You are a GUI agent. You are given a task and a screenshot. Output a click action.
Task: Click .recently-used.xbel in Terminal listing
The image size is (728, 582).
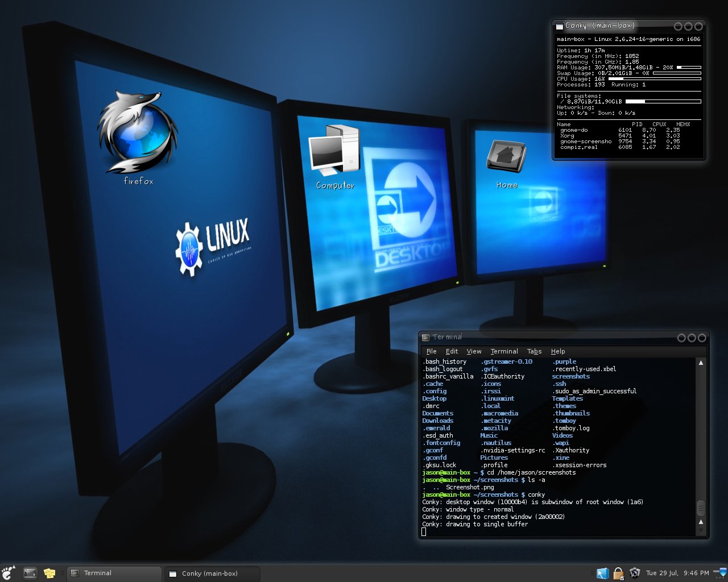584,369
